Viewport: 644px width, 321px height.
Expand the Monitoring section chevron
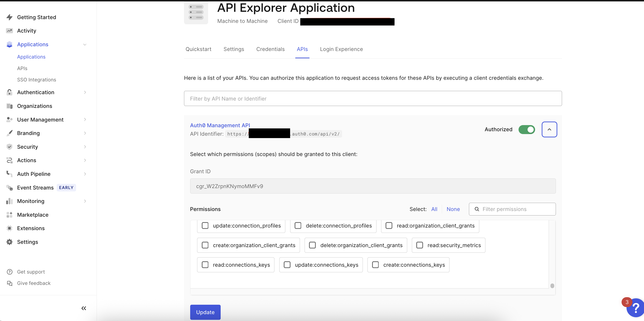pos(85,201)
